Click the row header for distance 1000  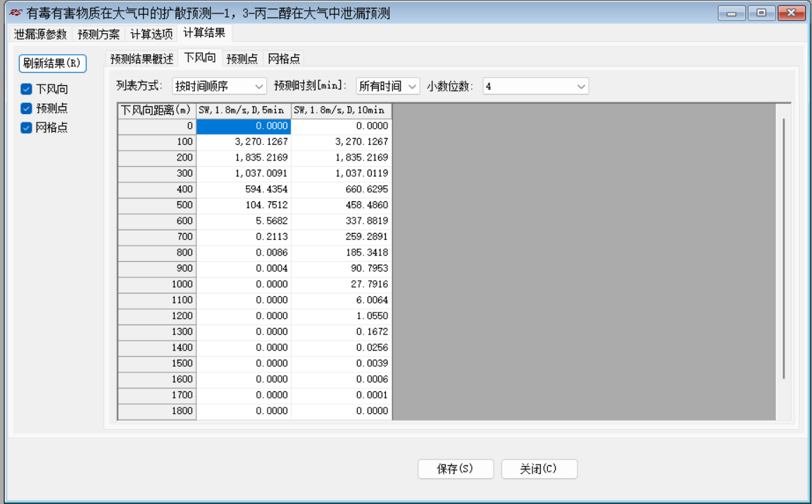(157, 284)
